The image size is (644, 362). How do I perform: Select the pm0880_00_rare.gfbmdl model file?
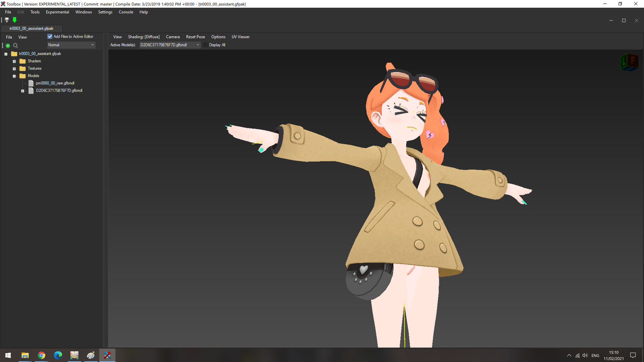(55, 83)
